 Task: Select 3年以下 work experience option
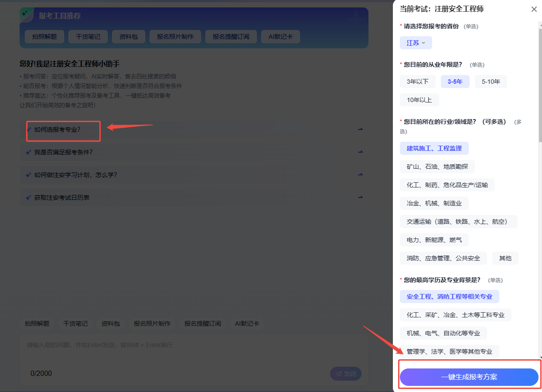click(x=417, y=82)
